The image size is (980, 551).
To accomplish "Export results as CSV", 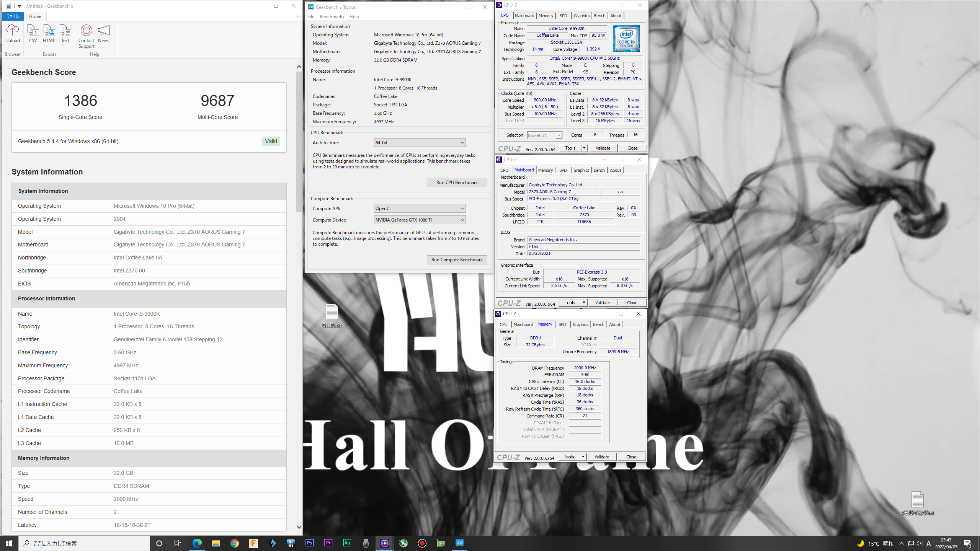I will click(x=33, y=34).
